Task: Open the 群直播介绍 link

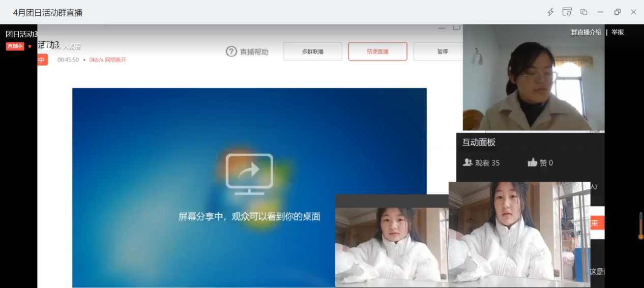Action: 586,32
